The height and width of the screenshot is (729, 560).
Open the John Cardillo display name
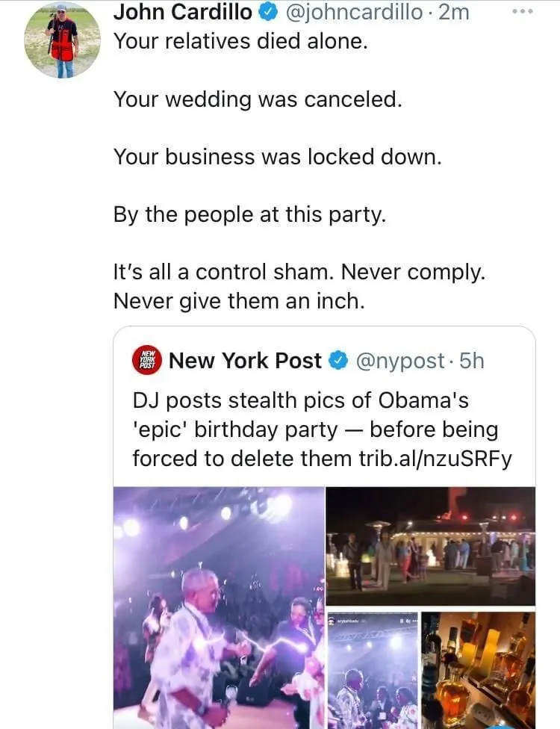coord(182,11)
